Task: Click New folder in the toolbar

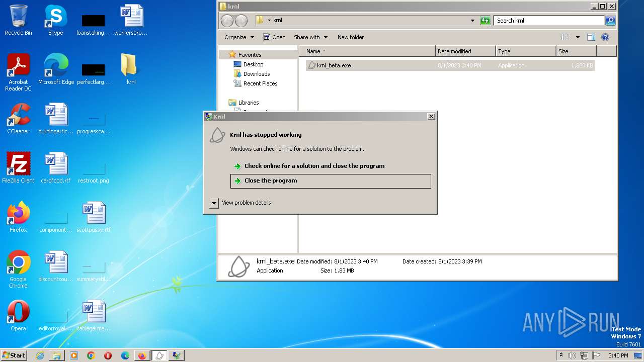Action: click(351, 37)
